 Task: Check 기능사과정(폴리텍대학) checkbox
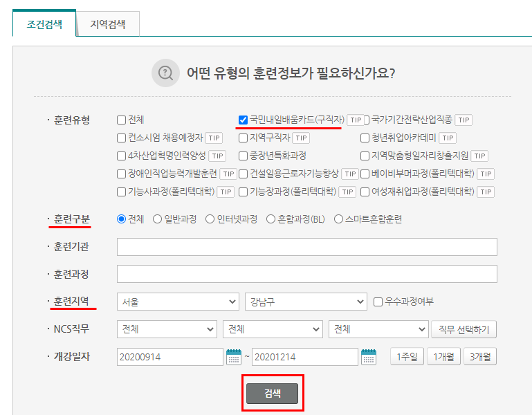point(121,192)
